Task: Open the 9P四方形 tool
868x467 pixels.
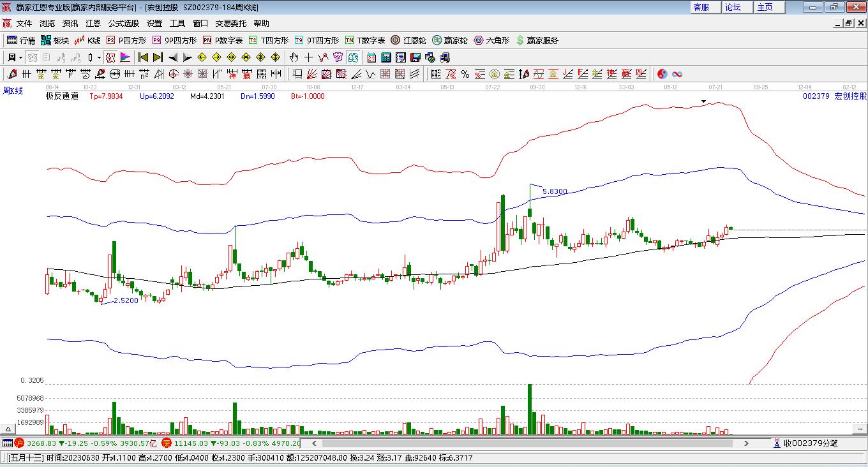Action: click(x=174, y=40)
